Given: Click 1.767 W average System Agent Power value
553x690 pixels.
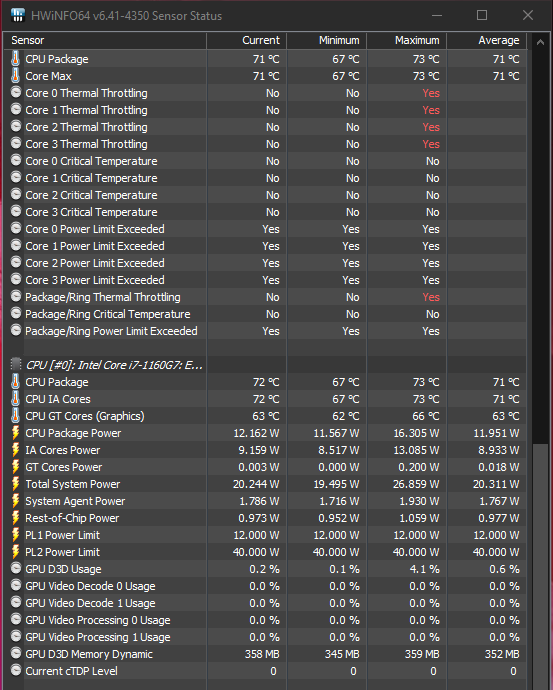Looking at the screenshot, I should [499, 501].
